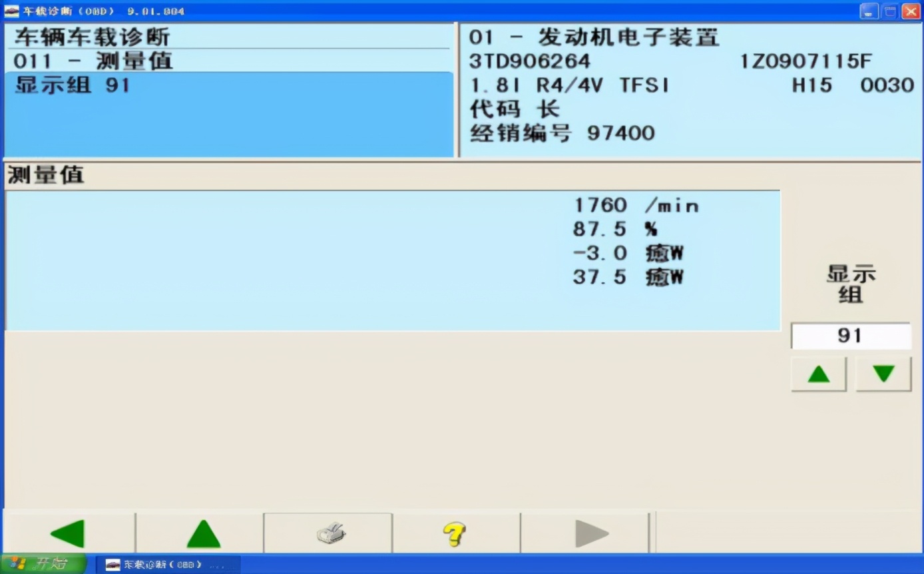The image size is (924, 574).
Task: Click the 01 - 发动机电子装置 controller header
Action: 592,38
